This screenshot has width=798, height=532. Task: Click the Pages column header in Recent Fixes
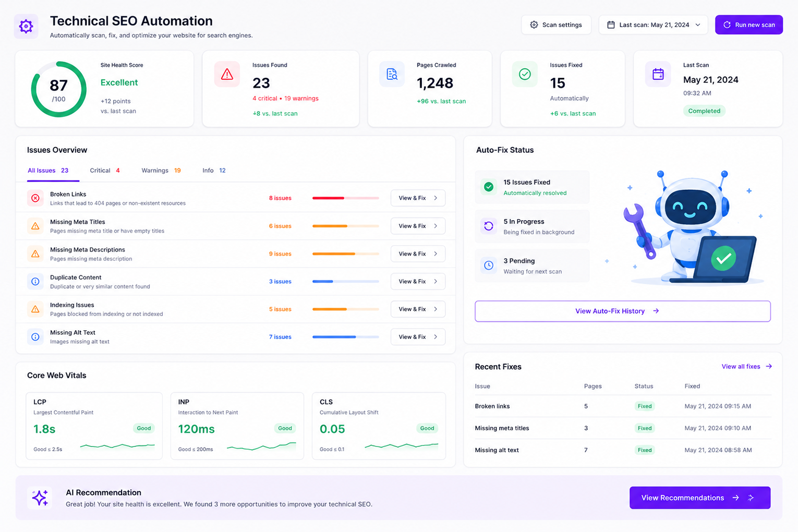pyautogui.click(x=593, y=386)
